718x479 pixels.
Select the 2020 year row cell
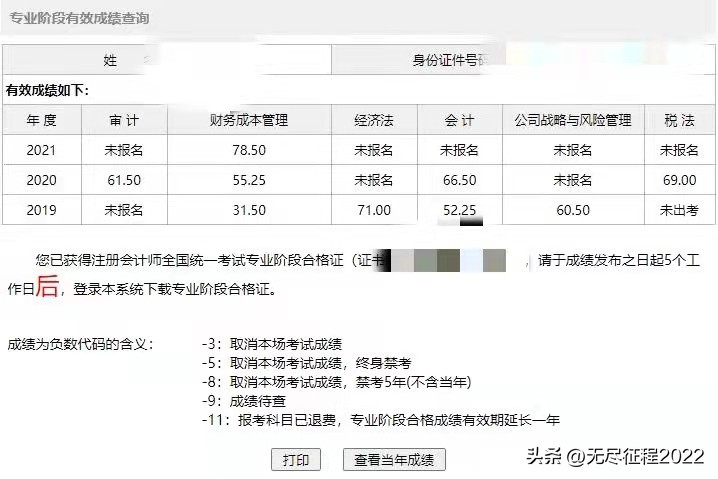click(41, 180)
